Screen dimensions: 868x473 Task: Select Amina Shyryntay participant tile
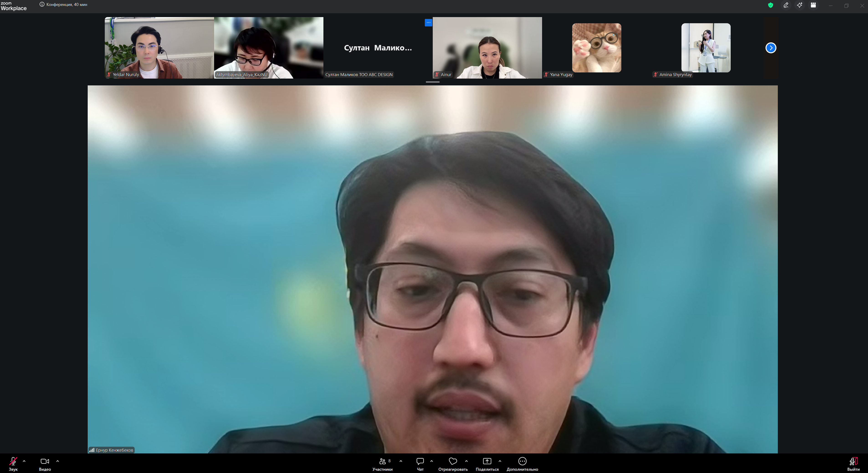click(706, 48)
